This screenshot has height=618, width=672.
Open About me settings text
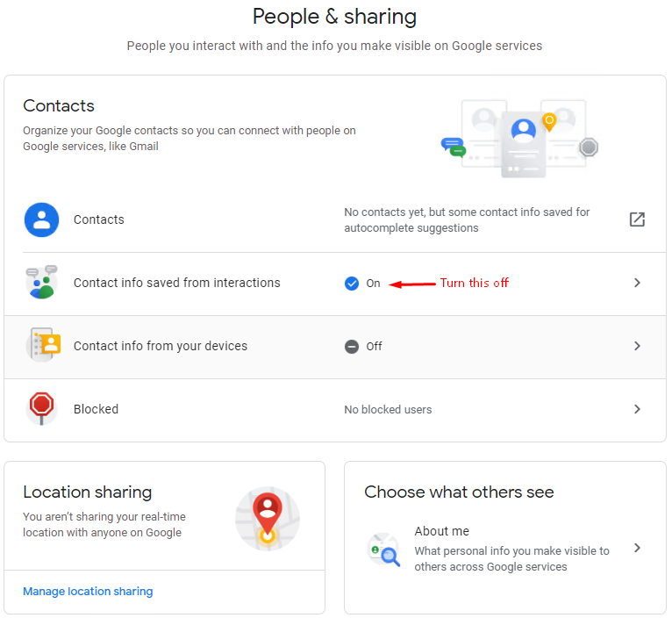442,531
